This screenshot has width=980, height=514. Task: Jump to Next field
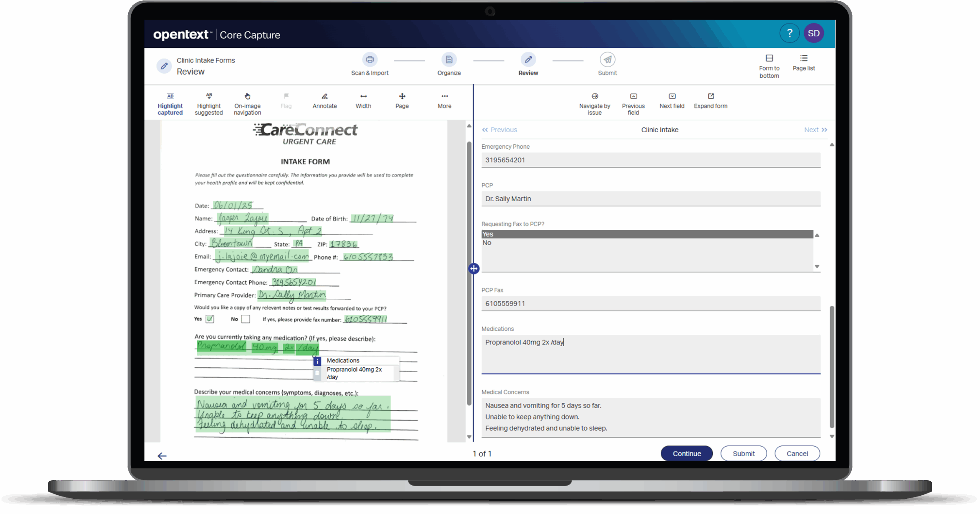(672, 101)
